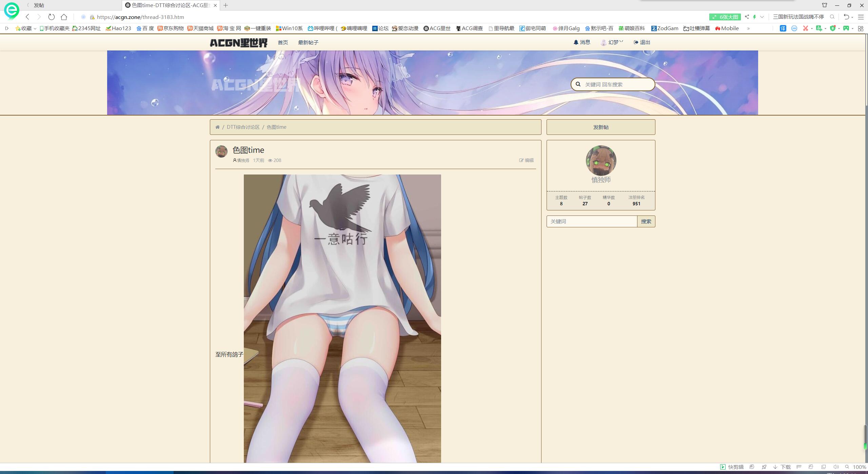Click the sidebar 关键词 input field
This screenshot has height=474, width=868.
tap(592, 222)
